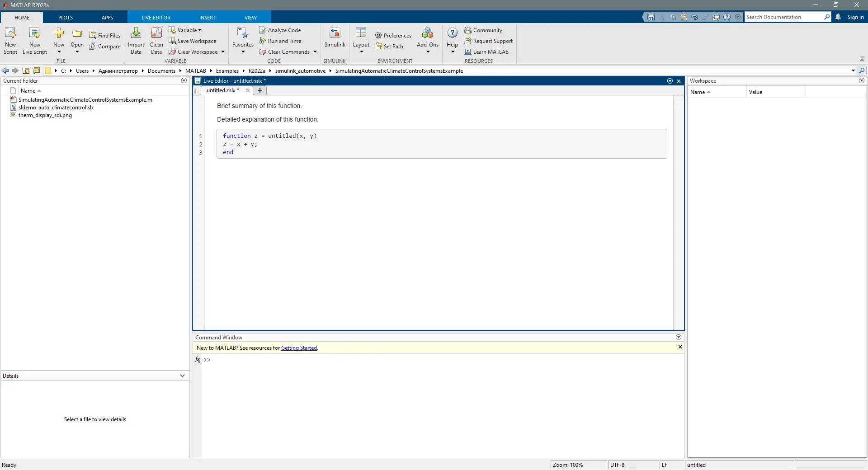868x470 pixels.
Task: Click the search icon in address bar
Action: click(862, 70)
